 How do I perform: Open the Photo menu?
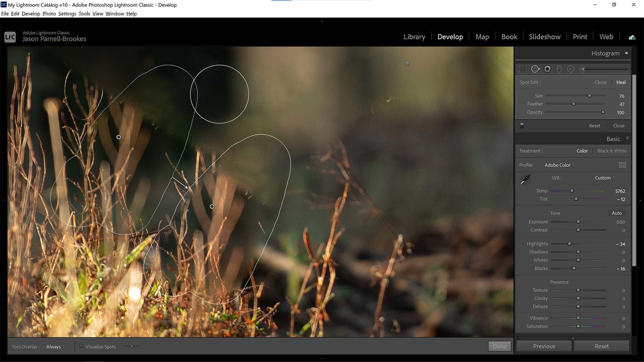tap(49, 14)
